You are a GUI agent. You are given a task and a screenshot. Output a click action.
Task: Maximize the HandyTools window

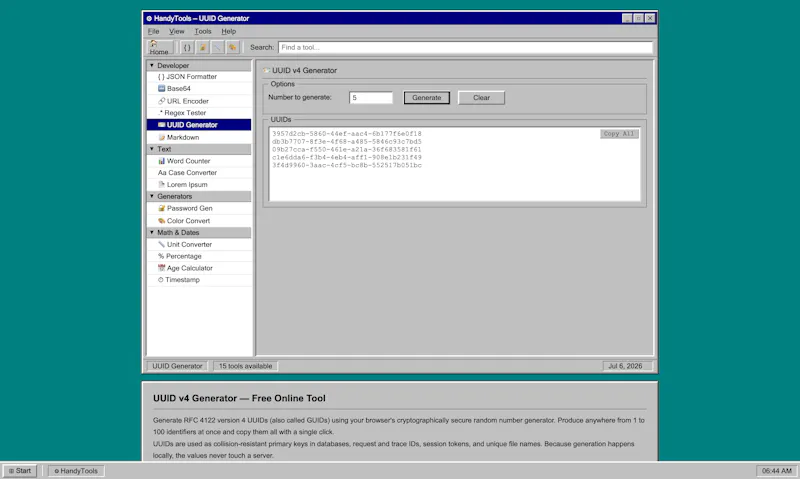[638, 18]
